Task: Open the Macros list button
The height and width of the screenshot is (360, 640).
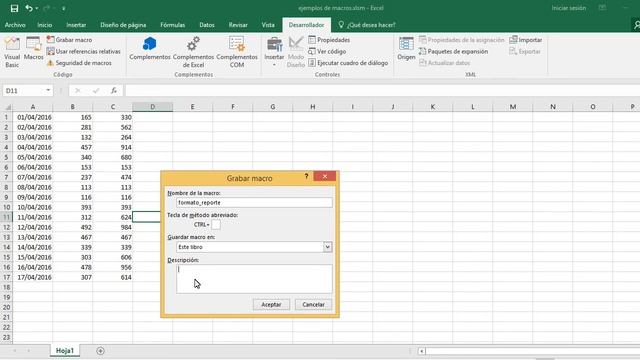Action: (33, 49)
